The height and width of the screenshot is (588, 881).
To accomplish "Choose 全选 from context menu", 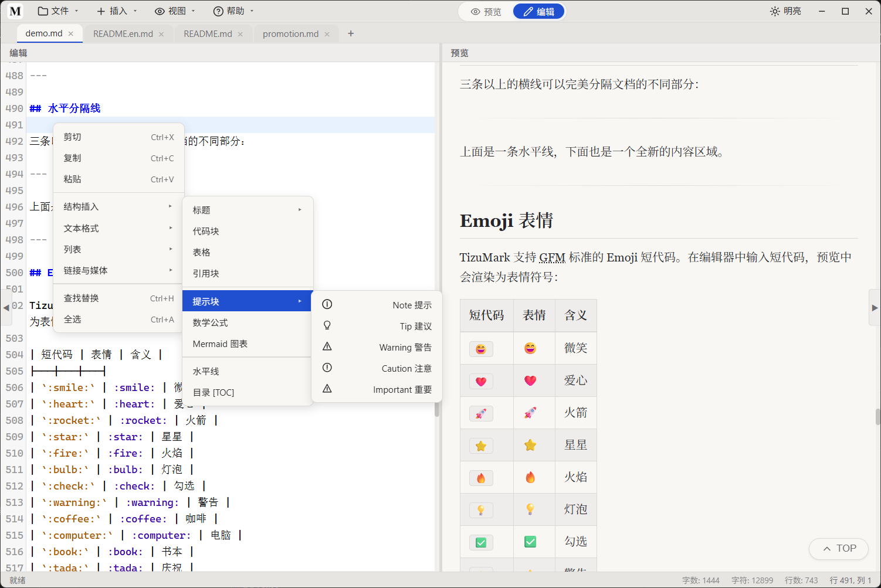I will pyautogui.click(x=118, y=320).
